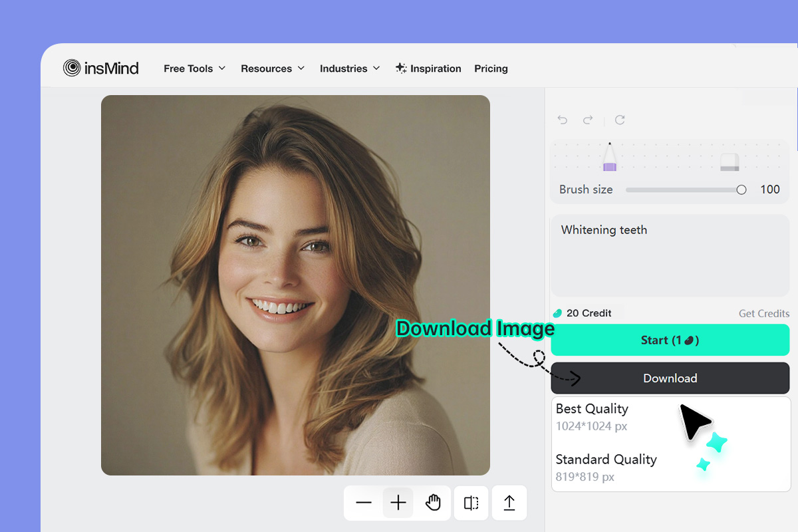
Task: Toggle the before/after compare icon
Action: (x=471, y=503)
